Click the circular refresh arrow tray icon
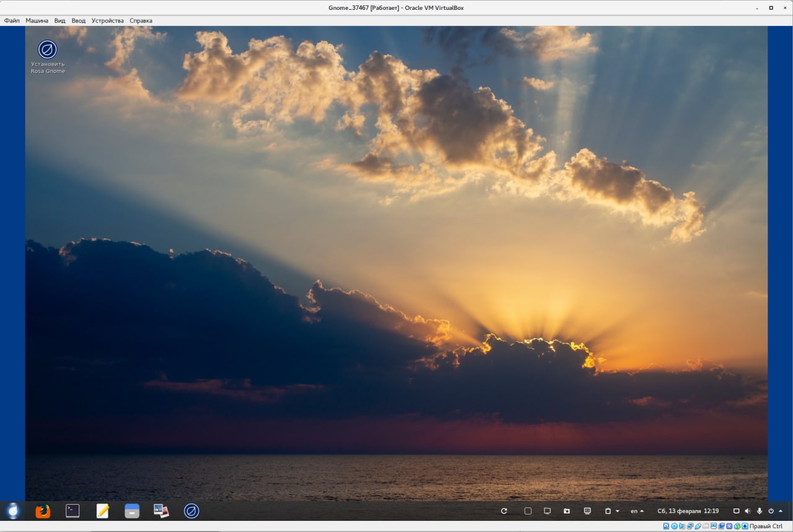 tap(504, 511)
